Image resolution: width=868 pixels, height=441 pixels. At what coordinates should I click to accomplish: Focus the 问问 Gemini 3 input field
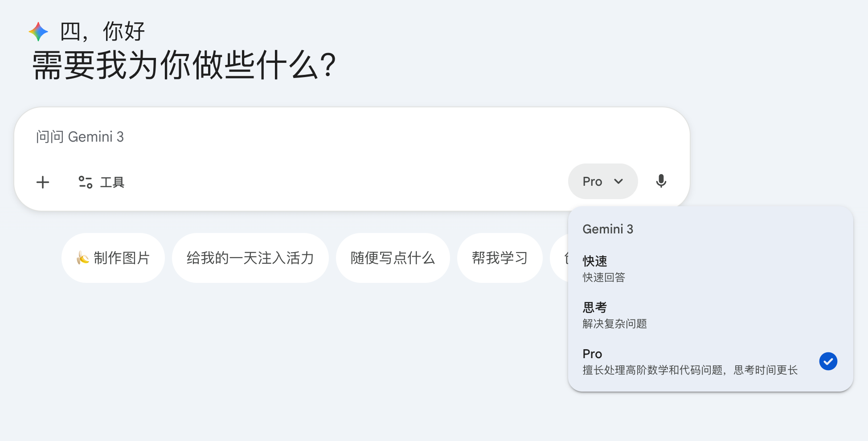tap(352, 137)
